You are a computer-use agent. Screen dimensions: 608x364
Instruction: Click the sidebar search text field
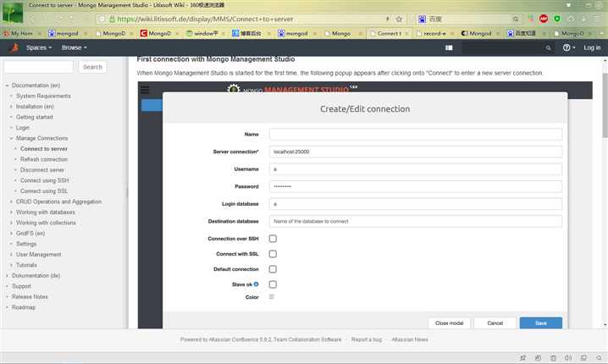click(38, 67)
